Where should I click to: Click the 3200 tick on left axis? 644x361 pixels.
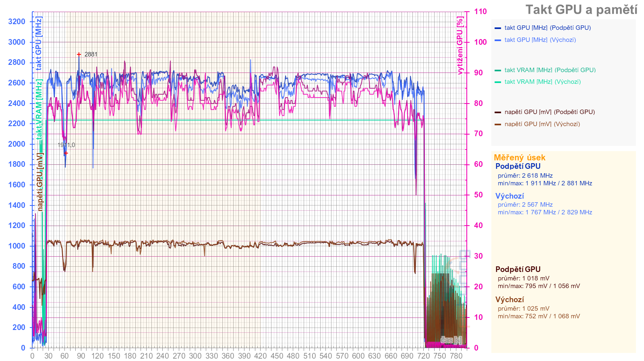(x=17, y=22)
